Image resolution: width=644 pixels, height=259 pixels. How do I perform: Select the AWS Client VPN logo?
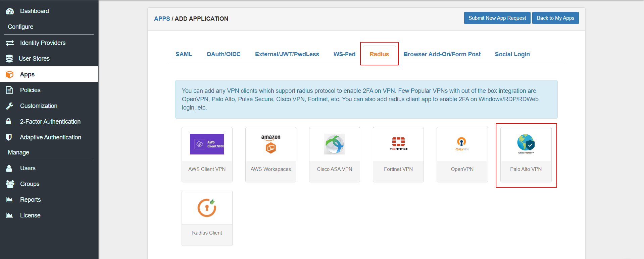207,144
